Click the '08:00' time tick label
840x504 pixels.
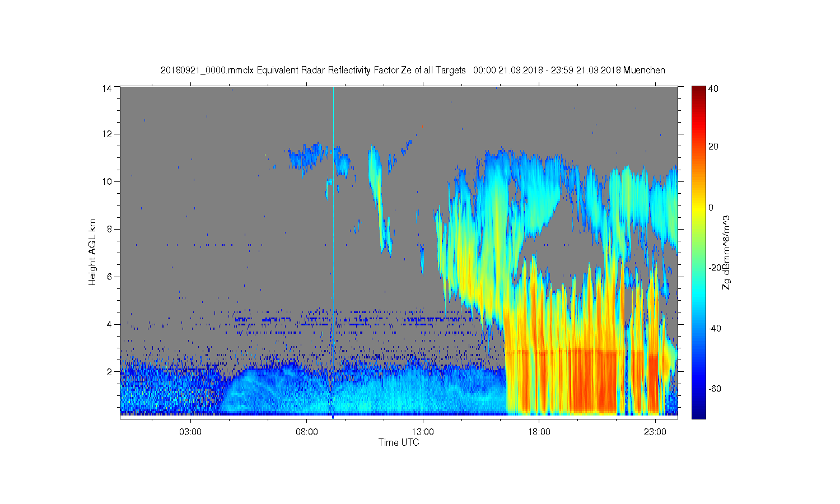click(x=307, y=432)
